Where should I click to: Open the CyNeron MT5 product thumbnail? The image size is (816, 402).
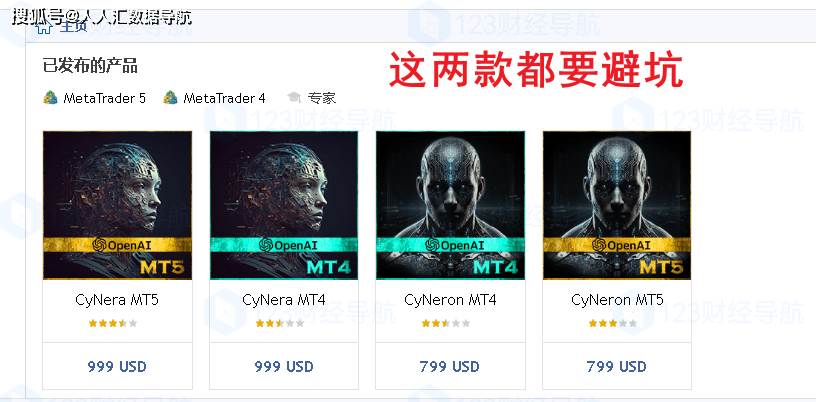[617, 205]
